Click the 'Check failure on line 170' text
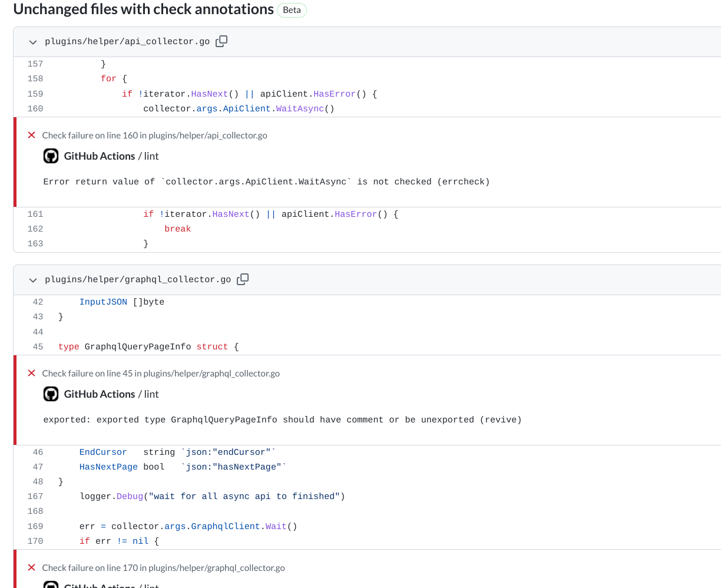The image size is (721, 588). (163, 567)
